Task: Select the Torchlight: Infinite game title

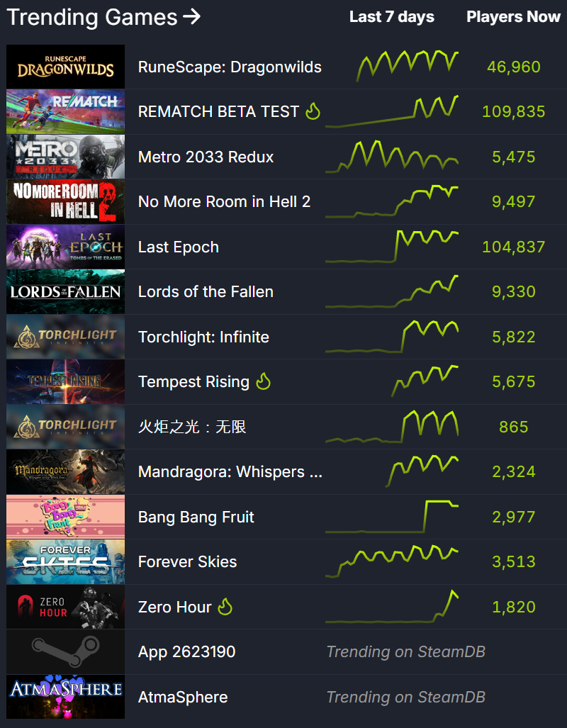Action: pyautogui.click(x=204, y=337)
